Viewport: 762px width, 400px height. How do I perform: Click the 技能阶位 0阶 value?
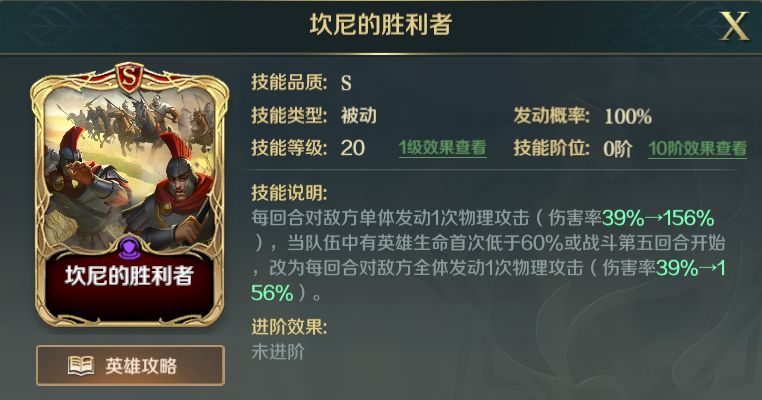click(x=618, y=148)
